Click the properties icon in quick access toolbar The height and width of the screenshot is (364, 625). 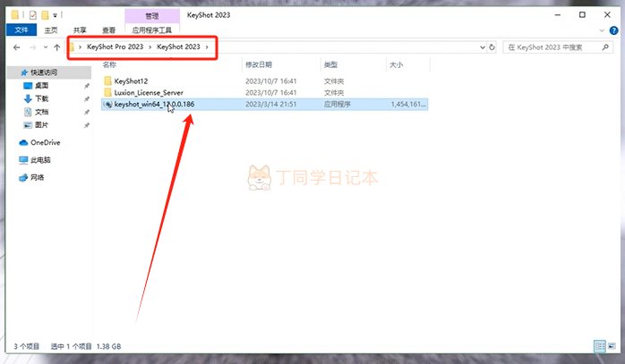point(33,15)
